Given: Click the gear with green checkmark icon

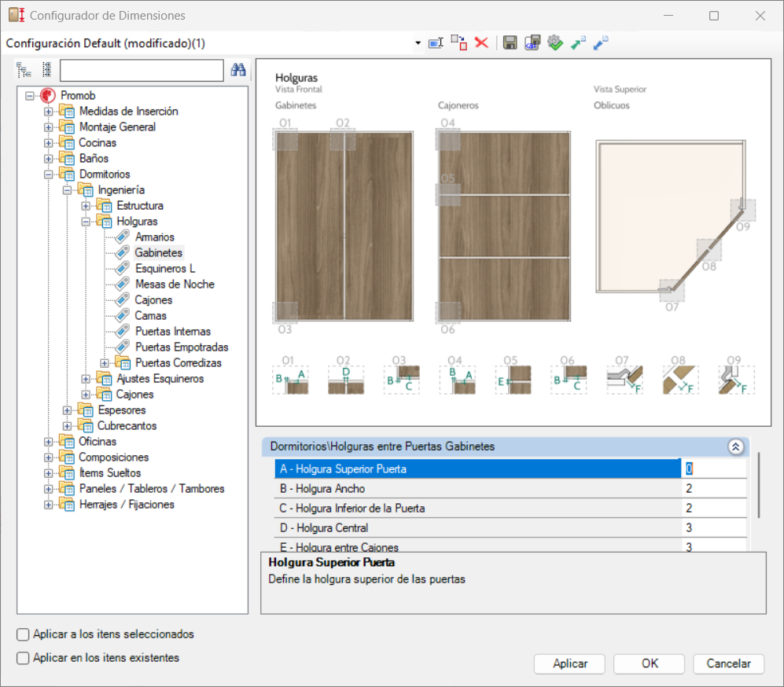Looking at the screenshot, I should 555,42.
